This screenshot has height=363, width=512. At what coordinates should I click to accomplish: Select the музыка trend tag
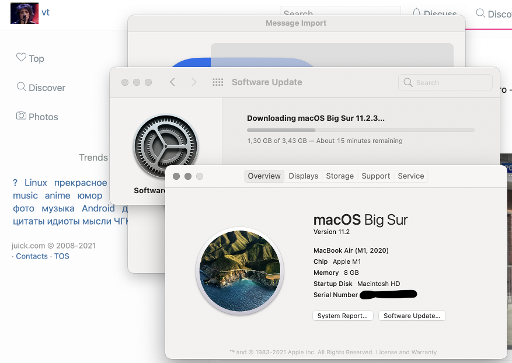(x=58, y=209)
